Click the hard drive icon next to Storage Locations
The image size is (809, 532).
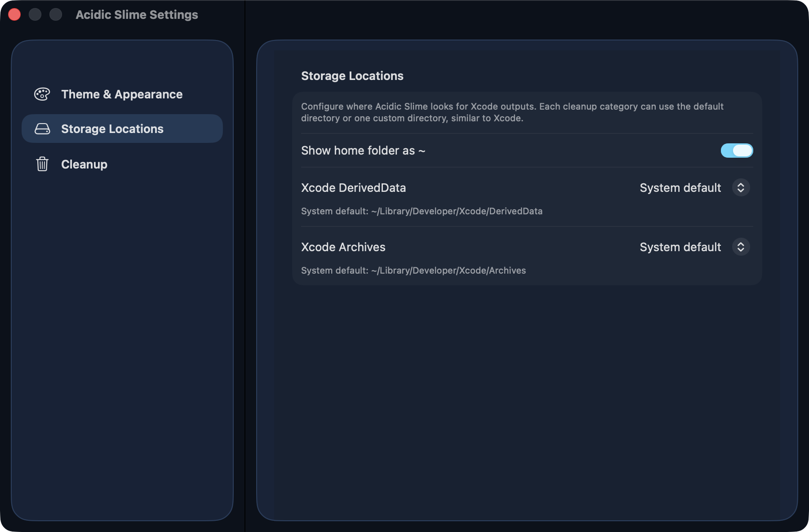(42, 129)
